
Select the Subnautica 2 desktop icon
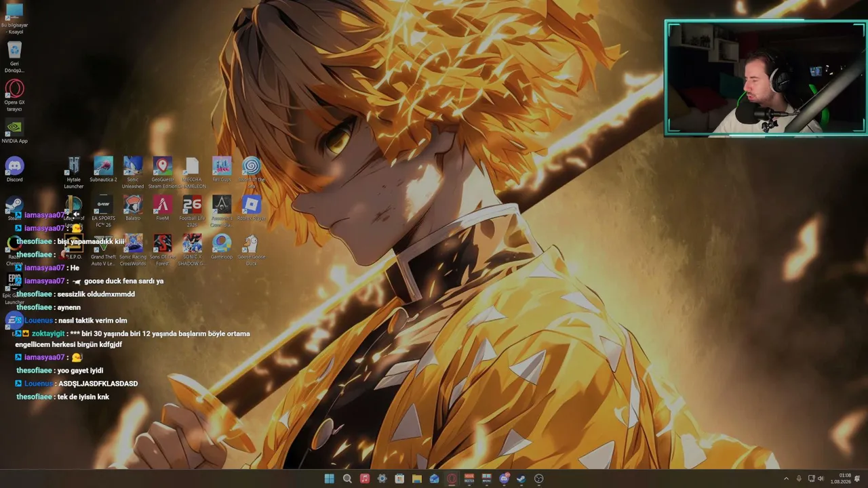pos(103,170)
